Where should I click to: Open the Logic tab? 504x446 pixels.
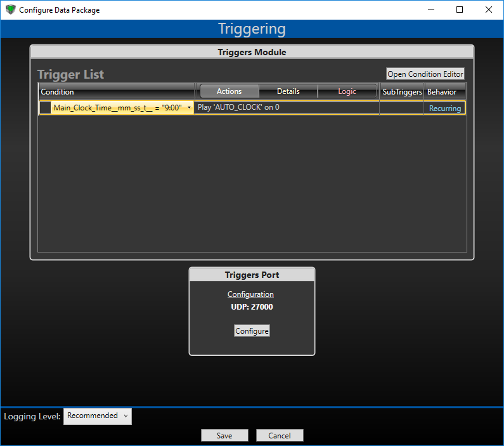(347, 91)
